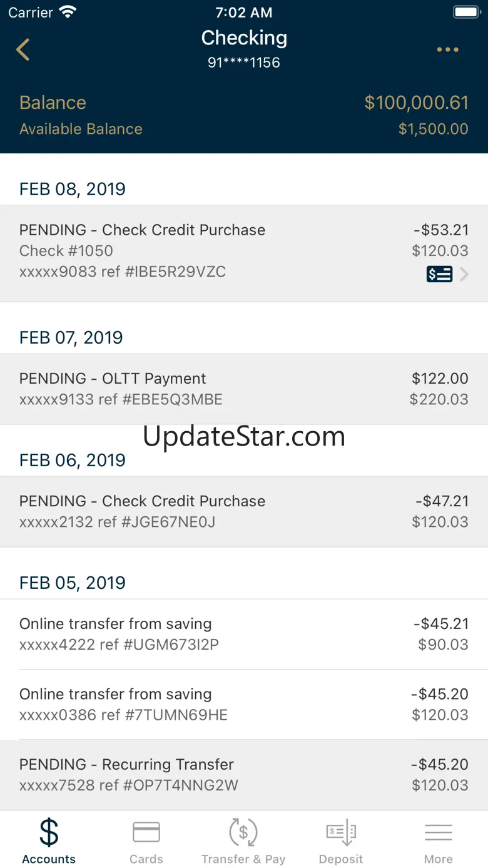
Task: Switch to the Deposit tab label
Action: (341, 859)
